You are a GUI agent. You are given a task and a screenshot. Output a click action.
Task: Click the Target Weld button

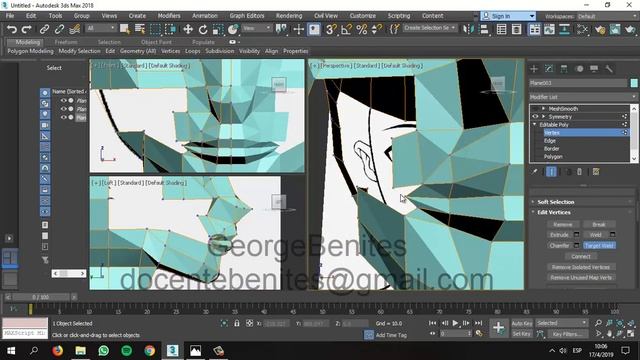[599, 246]
